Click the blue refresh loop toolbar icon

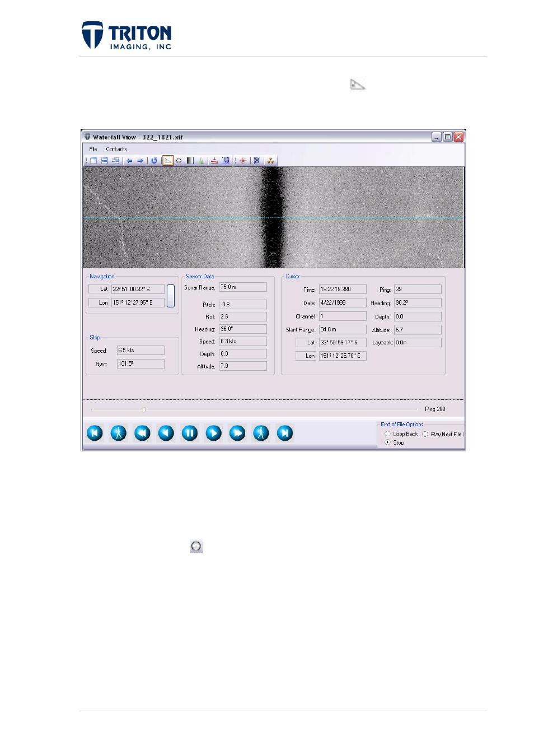tap(154, 161)
